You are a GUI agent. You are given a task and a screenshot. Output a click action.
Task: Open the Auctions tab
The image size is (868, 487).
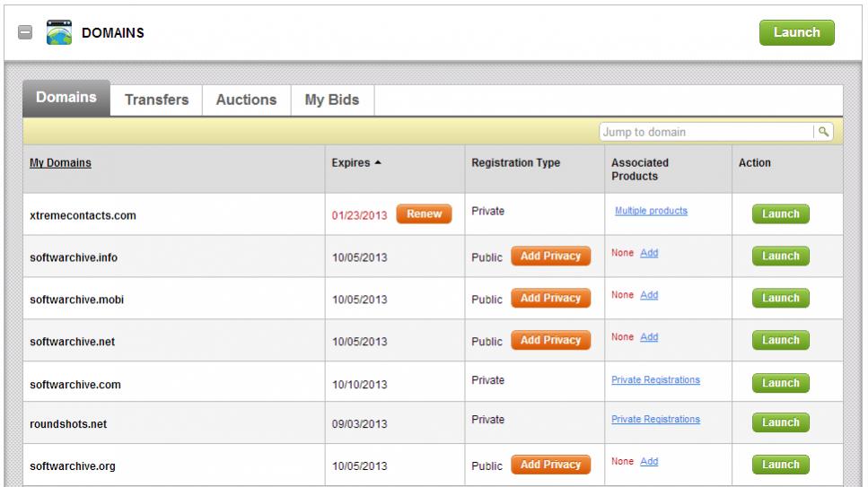point(246,100)
